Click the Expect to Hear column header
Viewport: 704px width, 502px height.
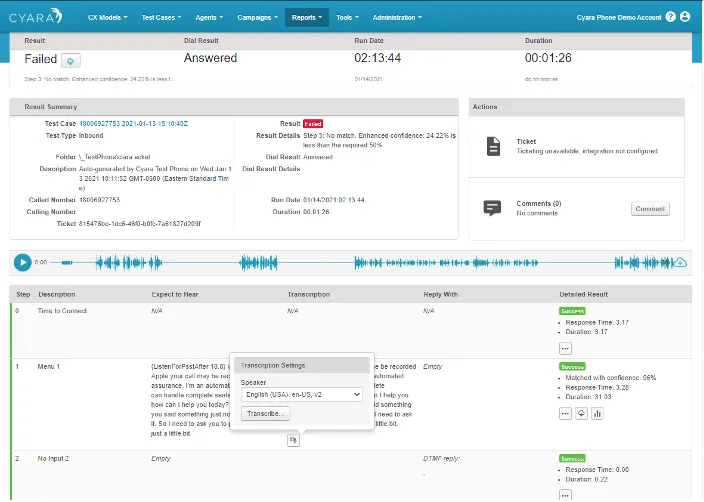coord(175,295)
